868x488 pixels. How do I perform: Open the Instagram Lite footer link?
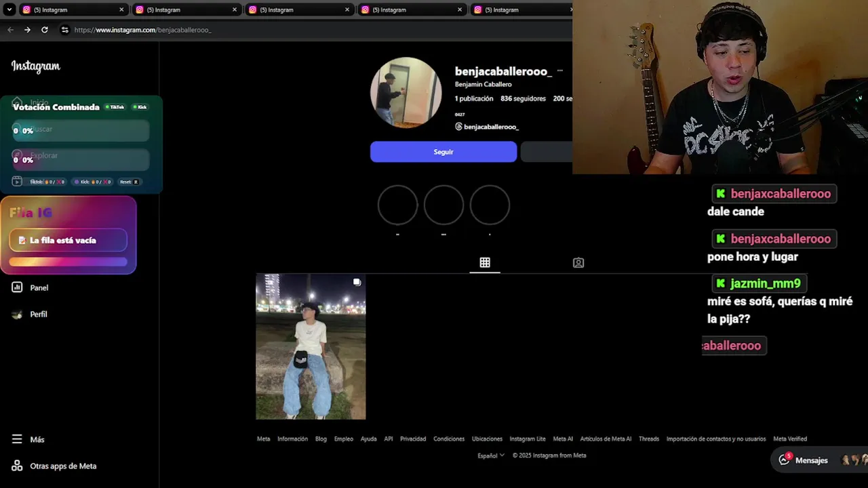(x=528, y=439)
